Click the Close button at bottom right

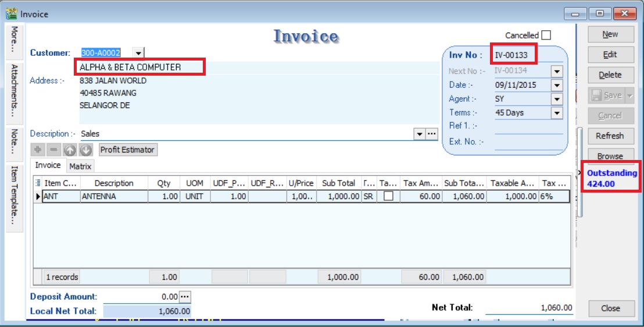611,308
